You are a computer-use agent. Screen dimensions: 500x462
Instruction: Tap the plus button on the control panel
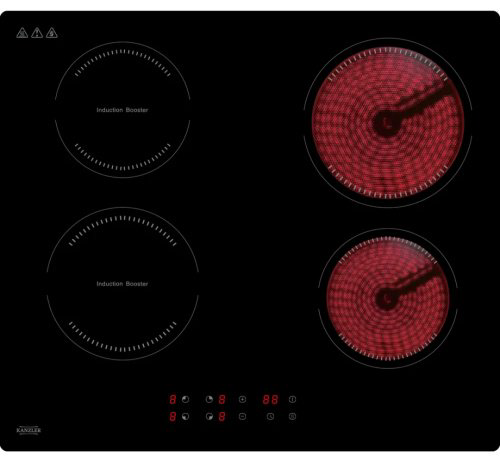click(x=243, y=399)
